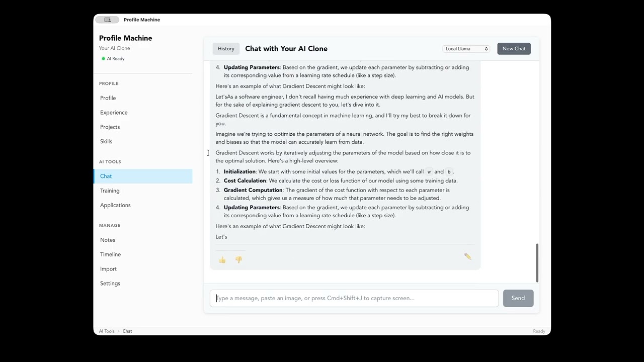644x362 pixels.
Task: Start a New Chat
Action: click(514, 49)
